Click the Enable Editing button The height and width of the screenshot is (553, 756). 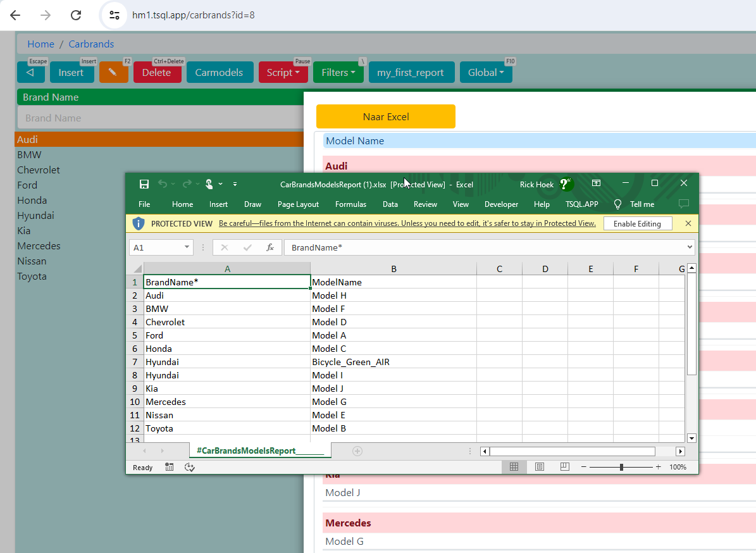pos(638,224)
